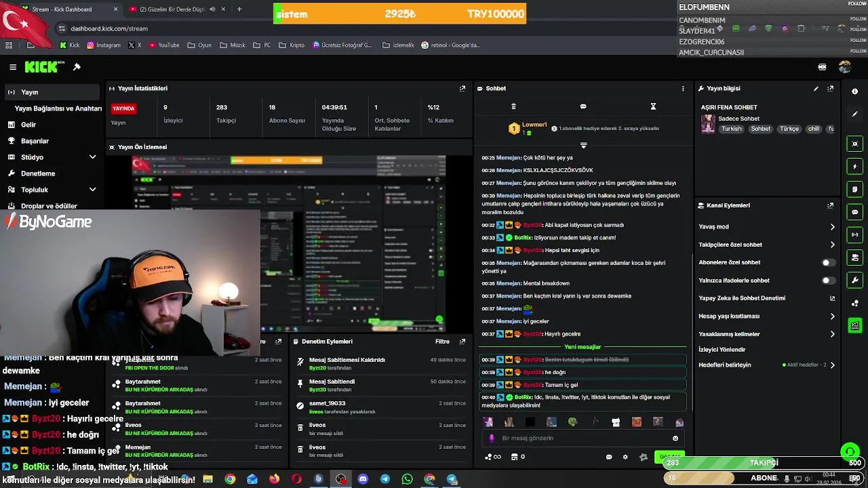Open Hedefleri belirleyin goals
868x488 pixels.
[x=767, y=365]
